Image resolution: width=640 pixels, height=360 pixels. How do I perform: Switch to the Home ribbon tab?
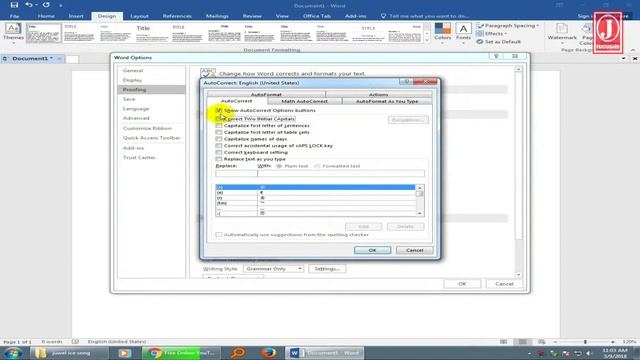coord(46,16)
